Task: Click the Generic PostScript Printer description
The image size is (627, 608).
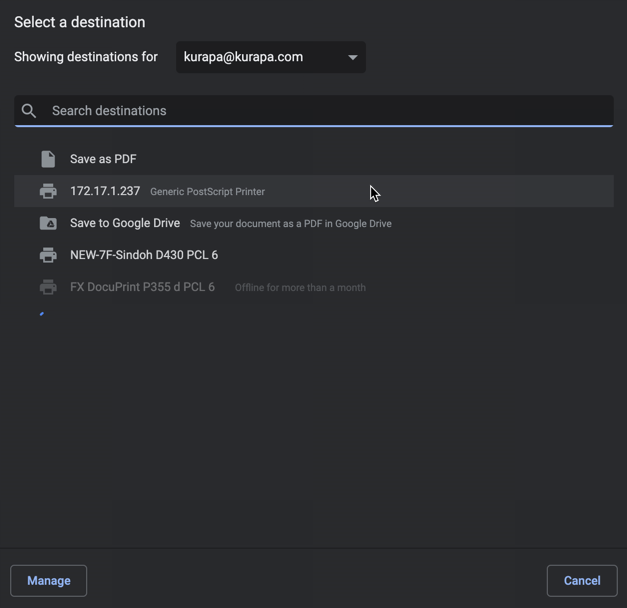Action: [207, 192]
